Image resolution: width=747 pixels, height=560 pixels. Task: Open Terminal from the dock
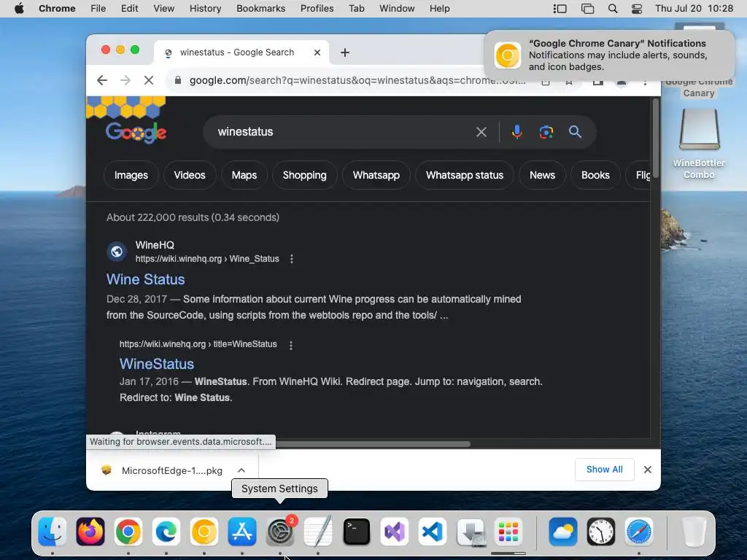pyautogui.click(x=356, y=532)
